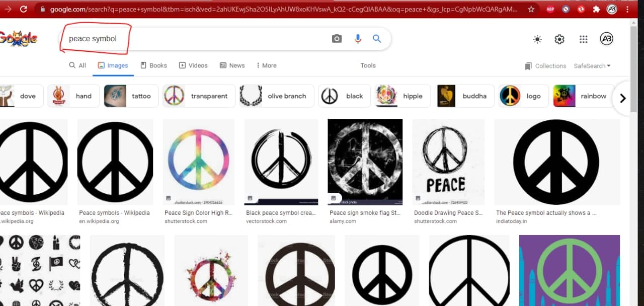Open the black brush peace symbol from vectorstock
Screen dimensions: 644x306
pos(281,162)
